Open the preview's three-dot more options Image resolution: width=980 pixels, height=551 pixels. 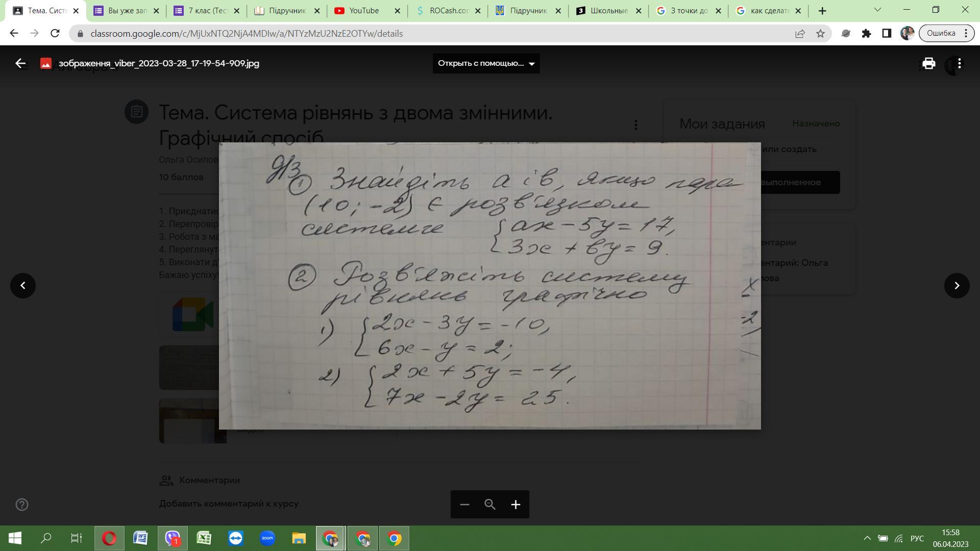tap(960, 63)
